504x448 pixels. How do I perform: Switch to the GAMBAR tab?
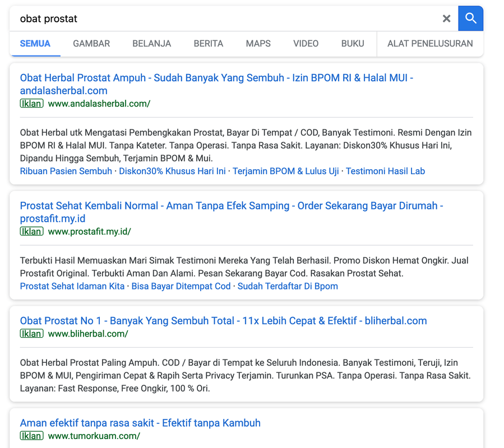[91, 44]
